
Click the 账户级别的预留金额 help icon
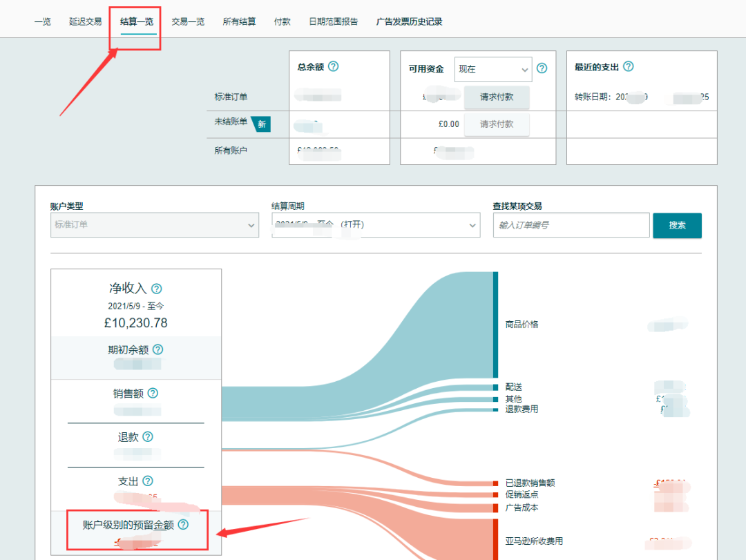(x=182, y=525)
